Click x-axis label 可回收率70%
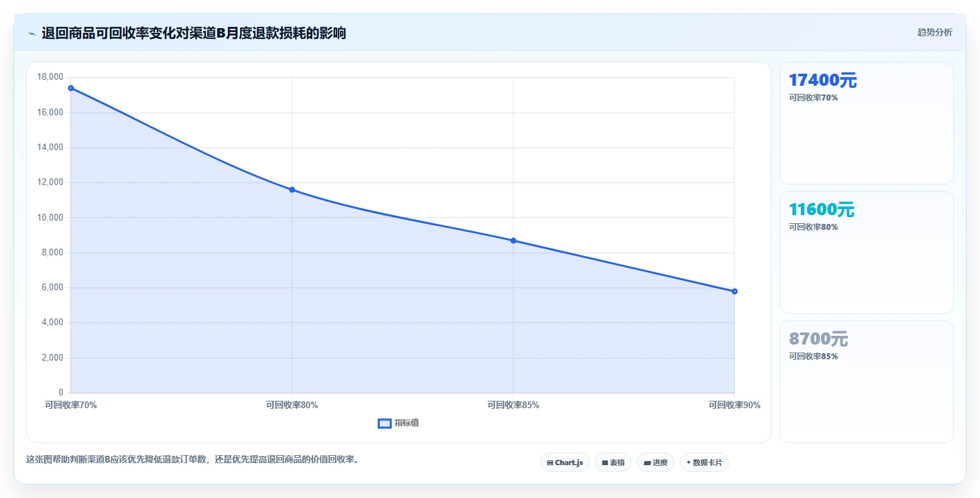980x498 pixels. [70, 405]
